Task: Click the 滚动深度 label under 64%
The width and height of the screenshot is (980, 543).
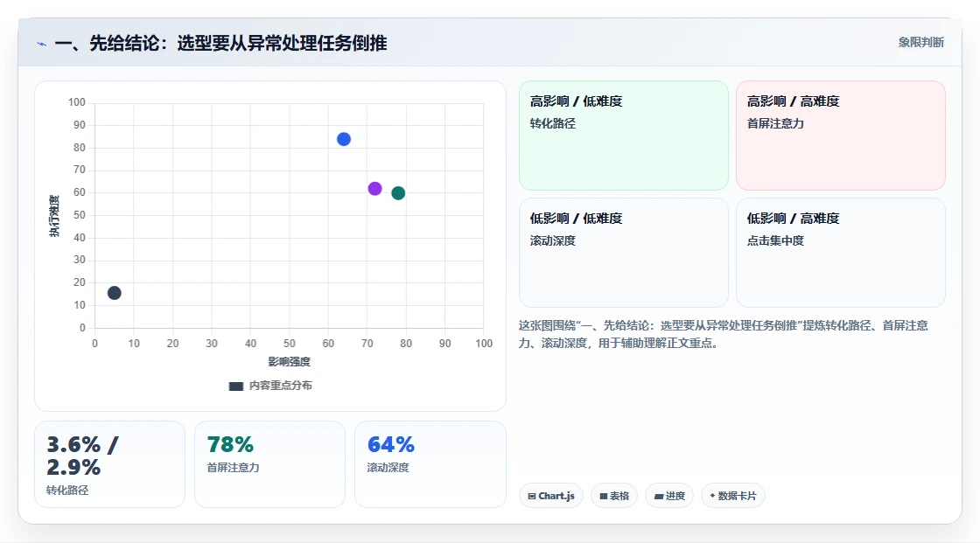Action: click(388, 468)
